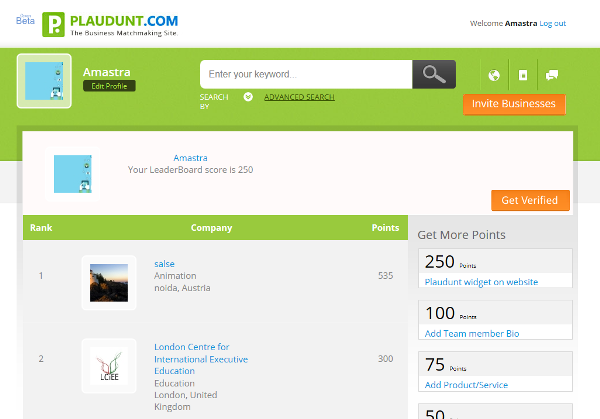Click the Edit Profile button

[x=109, y=86]
